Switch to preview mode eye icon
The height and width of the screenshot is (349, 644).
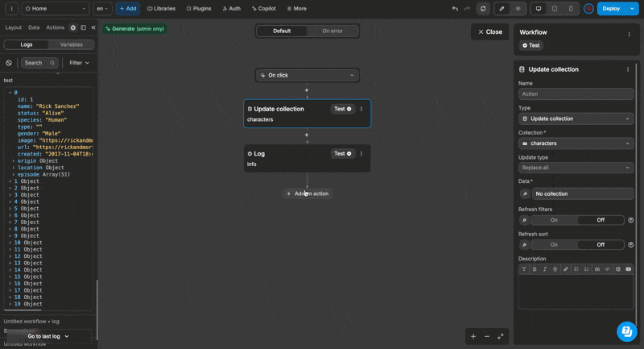coord(518,9)
